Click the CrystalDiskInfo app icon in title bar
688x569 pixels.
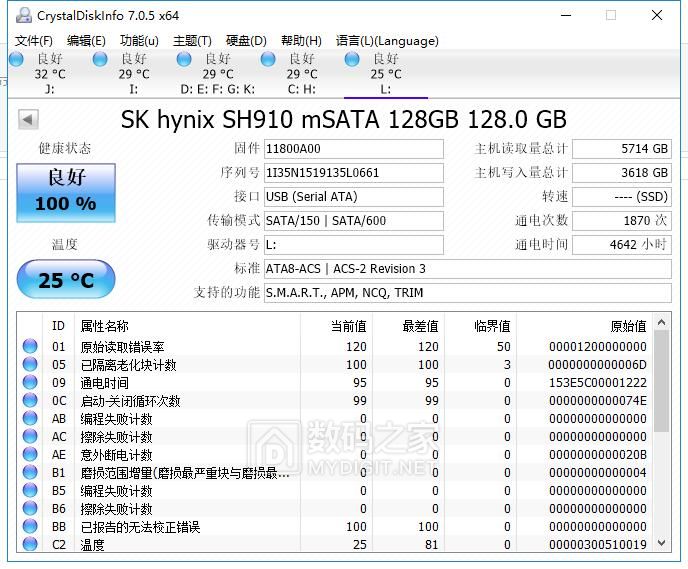tap(24, 15)
